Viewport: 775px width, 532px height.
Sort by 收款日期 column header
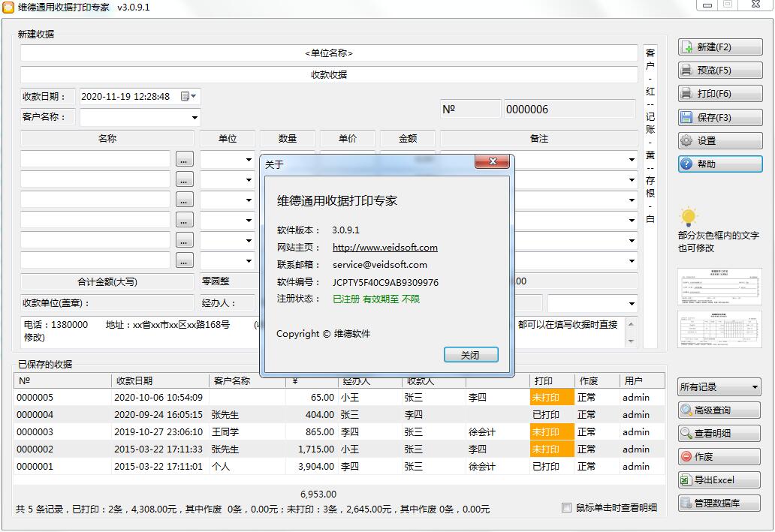pos(160,381)
